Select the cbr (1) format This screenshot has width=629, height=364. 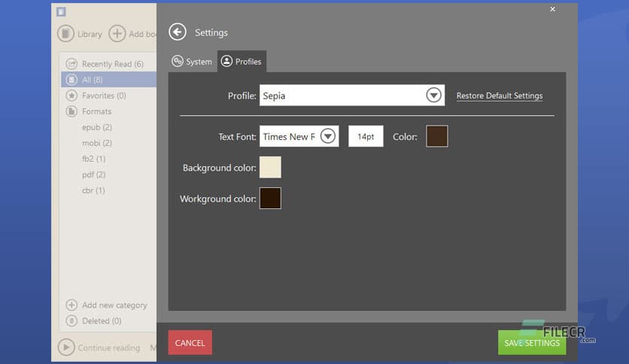pos(93,190)
